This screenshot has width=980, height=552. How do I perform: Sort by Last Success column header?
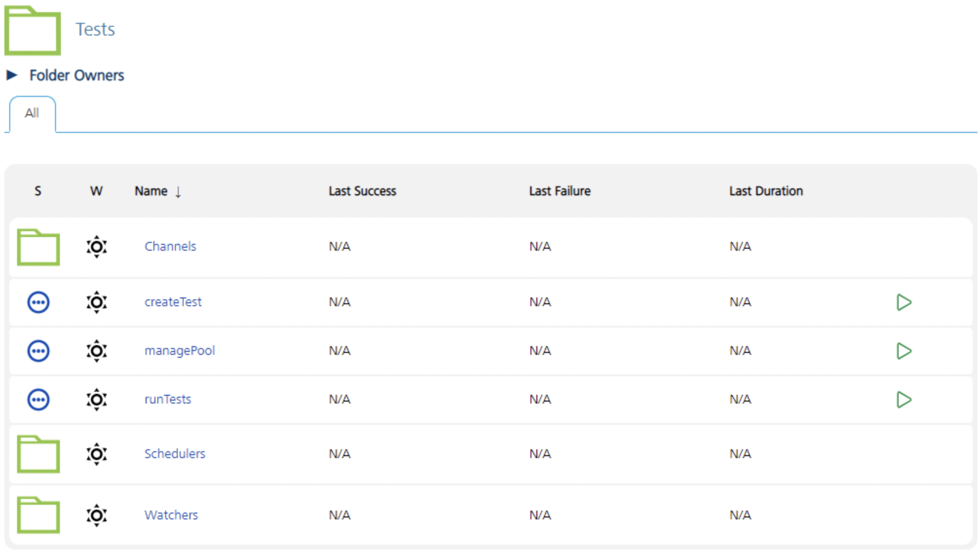point(362,191)
